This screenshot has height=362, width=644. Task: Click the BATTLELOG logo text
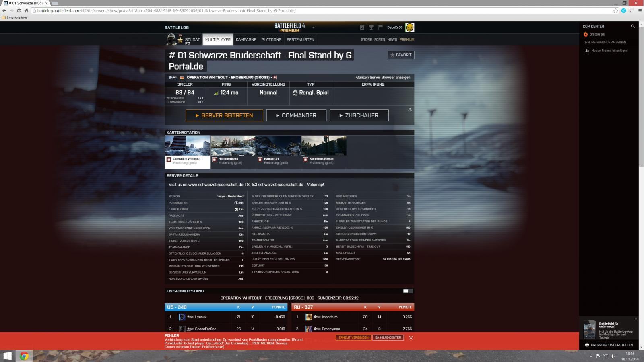(177, 27)
